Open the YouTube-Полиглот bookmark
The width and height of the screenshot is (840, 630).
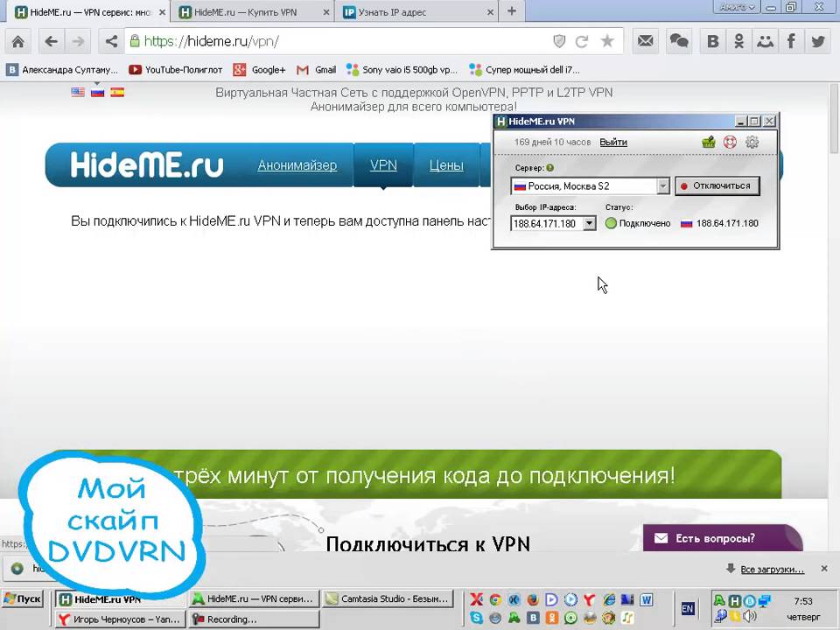click(176, 70)
